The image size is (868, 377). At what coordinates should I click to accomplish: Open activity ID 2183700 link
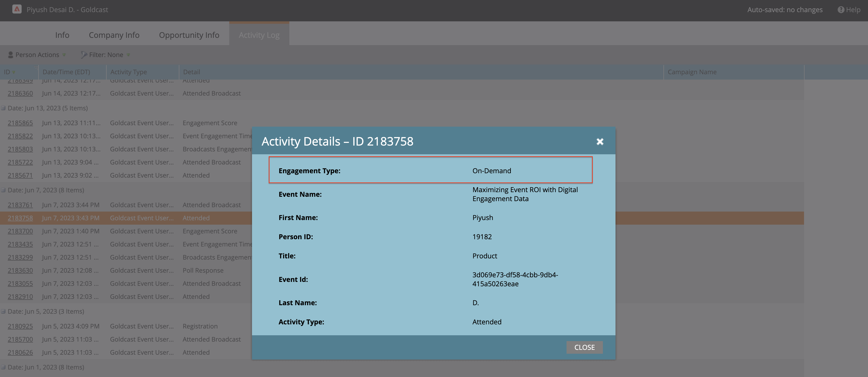(x=20, y=231)
